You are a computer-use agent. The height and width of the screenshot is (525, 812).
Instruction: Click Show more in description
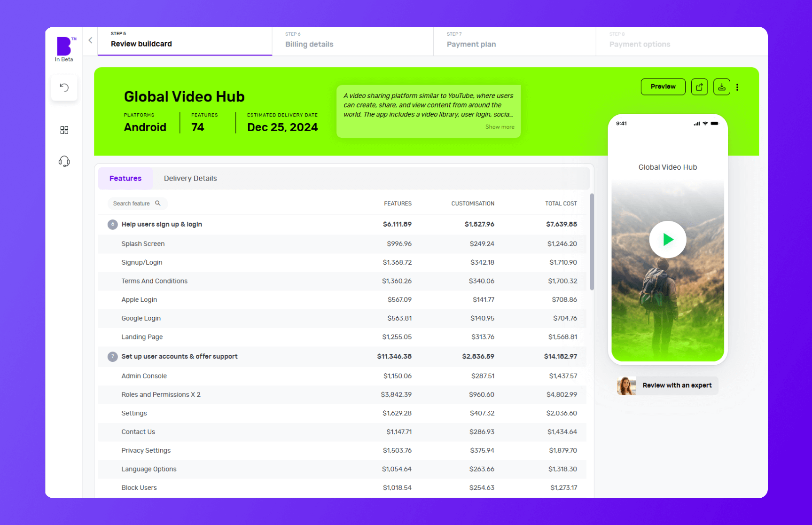click(500, 127)
